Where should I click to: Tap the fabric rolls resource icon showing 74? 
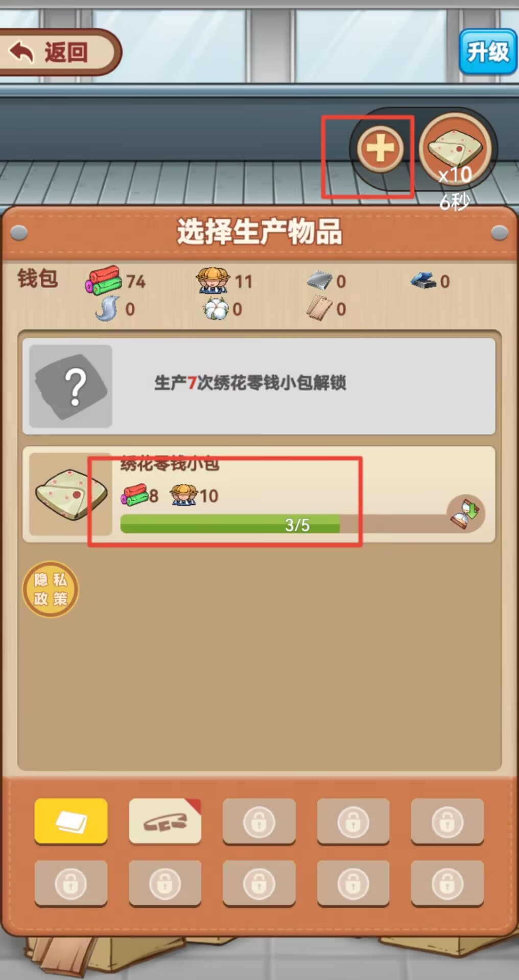[103, 280]
